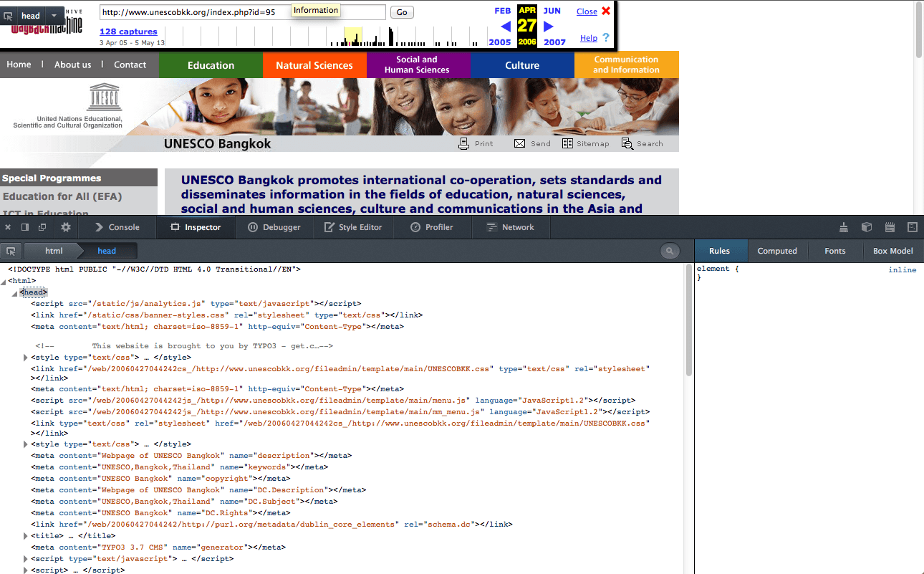The image size is (924, 574).
Task: Expand the last script node
Action: 26,570
